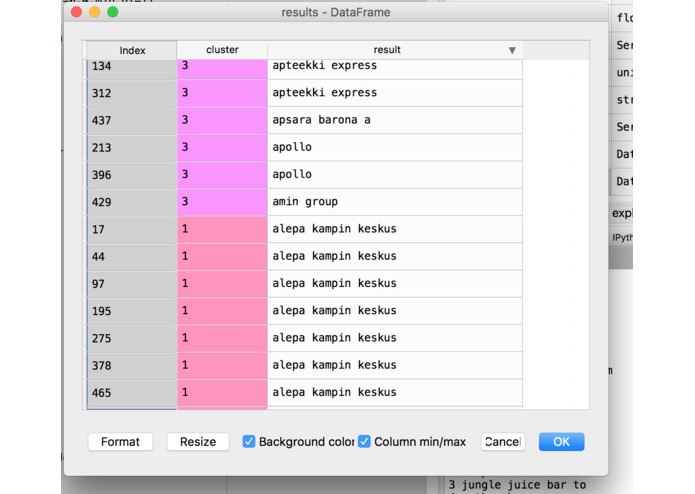Click the cluster cell in row 437

pyautogui.click(x=222, y=120)
